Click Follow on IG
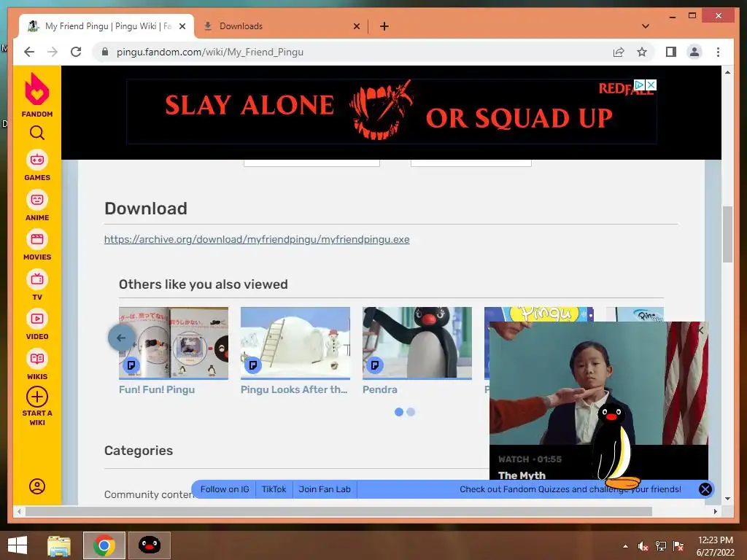747x560 pixels. (225, 489)
